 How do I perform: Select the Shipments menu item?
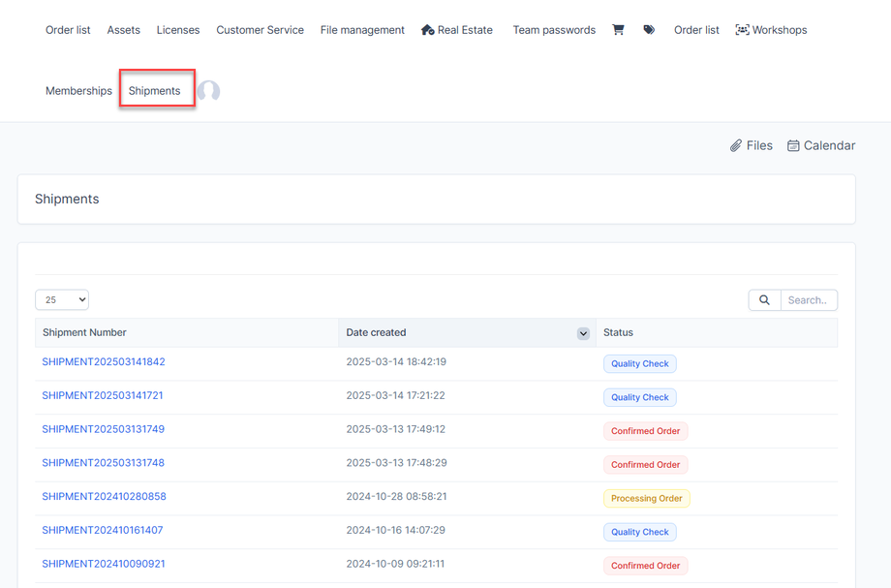pyautogui.click(x=155, y=91)
